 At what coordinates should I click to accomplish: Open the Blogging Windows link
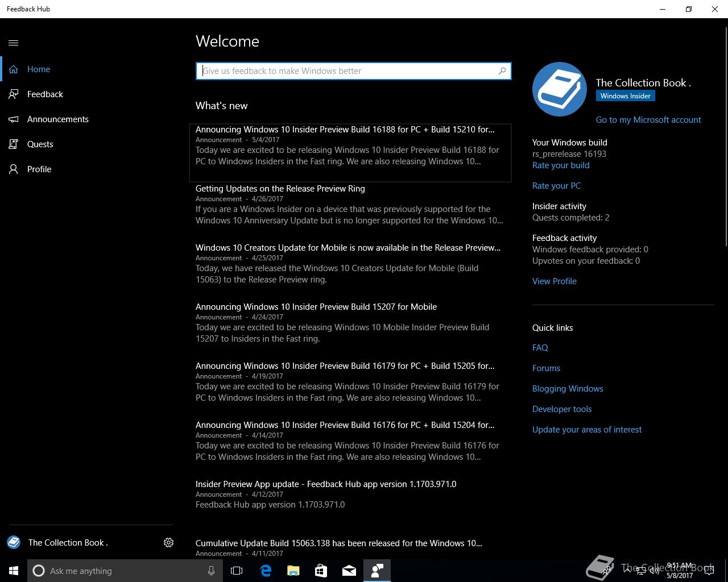tap(568, 389)
